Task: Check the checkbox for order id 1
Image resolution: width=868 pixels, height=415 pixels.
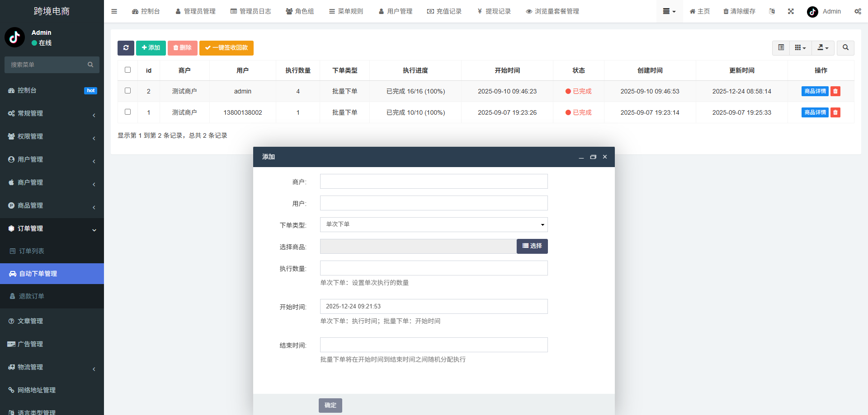Action: coord(127,112)
